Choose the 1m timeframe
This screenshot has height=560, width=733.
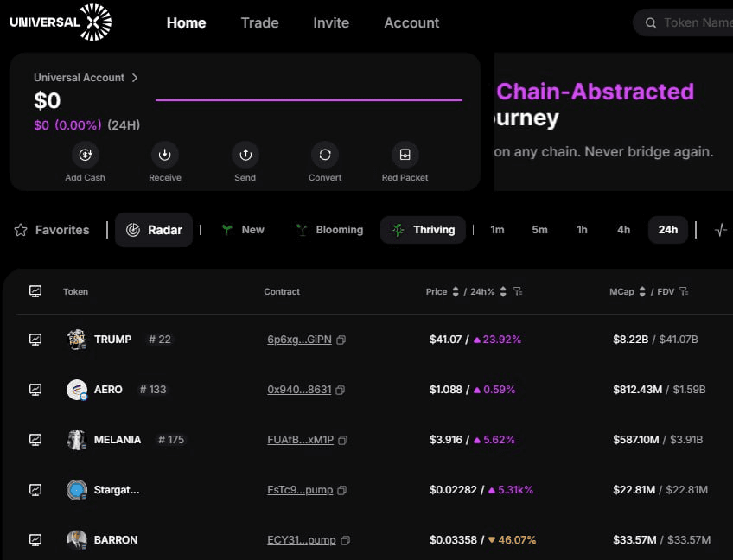tap(497, 230)
